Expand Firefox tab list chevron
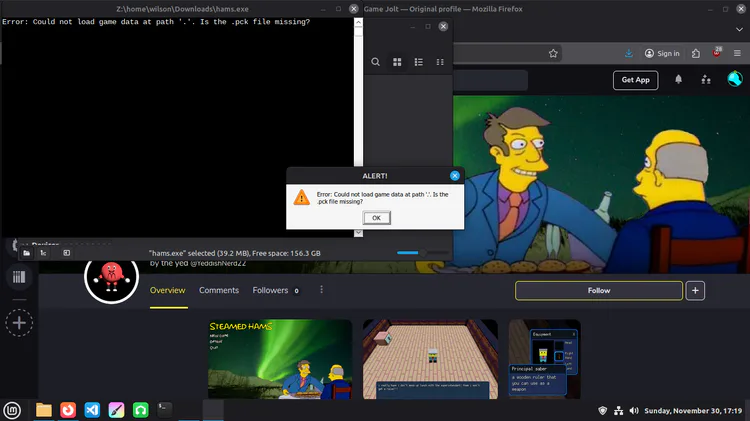 point(739,30)
